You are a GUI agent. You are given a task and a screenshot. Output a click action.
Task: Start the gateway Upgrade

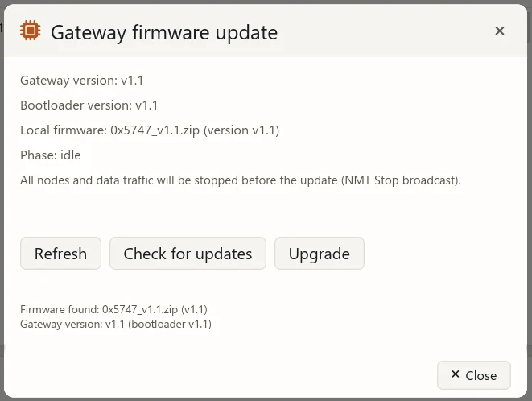click(x=320, y=254)
